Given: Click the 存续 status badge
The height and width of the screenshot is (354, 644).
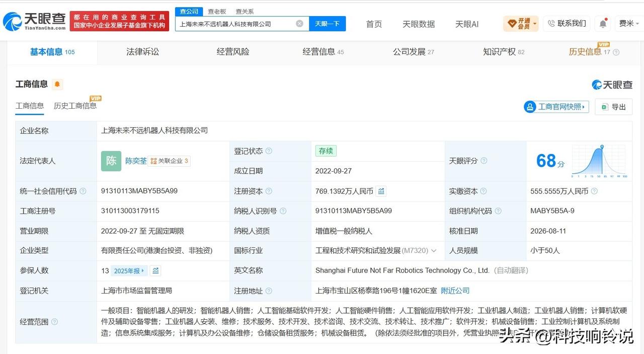Looking at the screenshot, I should (x=326, y=151).
